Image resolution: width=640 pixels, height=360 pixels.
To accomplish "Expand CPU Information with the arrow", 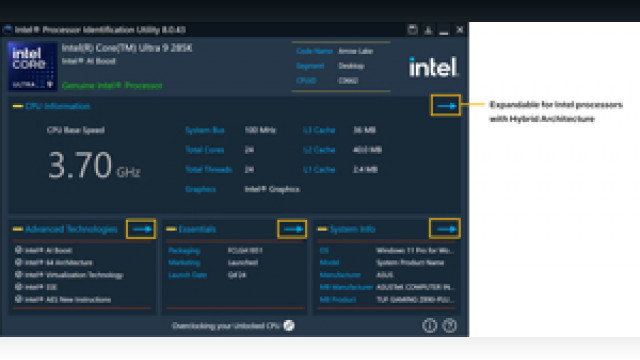I will [x=446, y=106].
